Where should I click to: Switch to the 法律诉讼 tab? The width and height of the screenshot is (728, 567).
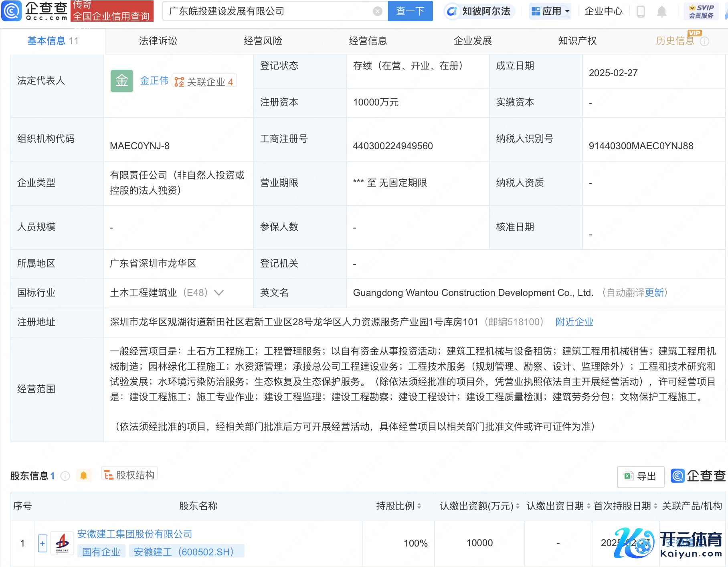coord(158,41)
